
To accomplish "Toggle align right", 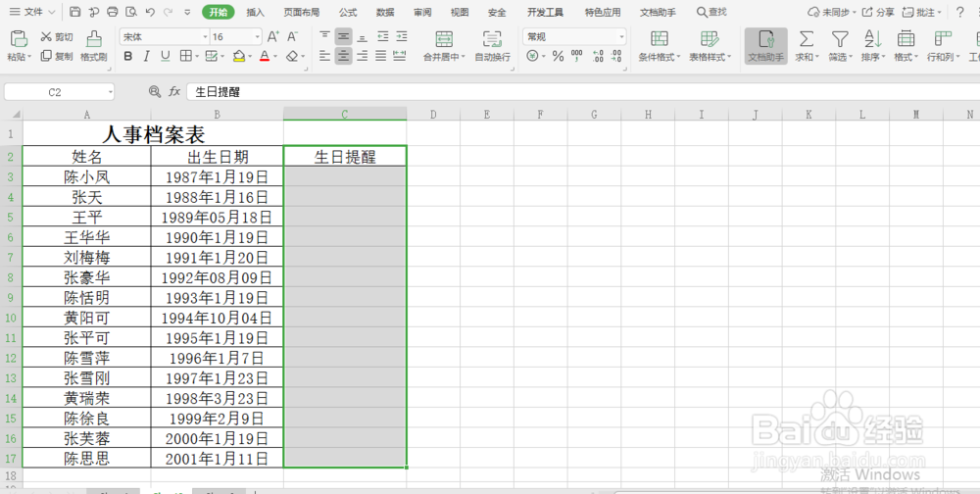I will point(363,56).
